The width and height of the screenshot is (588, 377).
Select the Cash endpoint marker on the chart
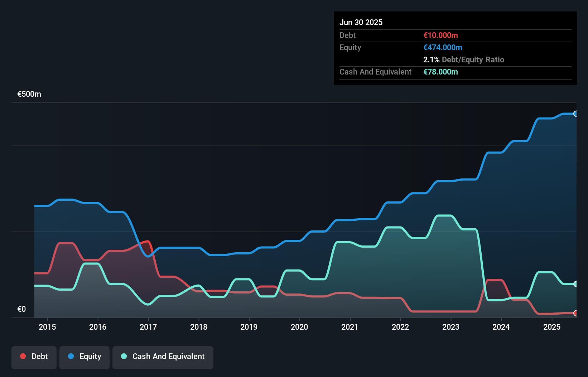coord(576,285)
